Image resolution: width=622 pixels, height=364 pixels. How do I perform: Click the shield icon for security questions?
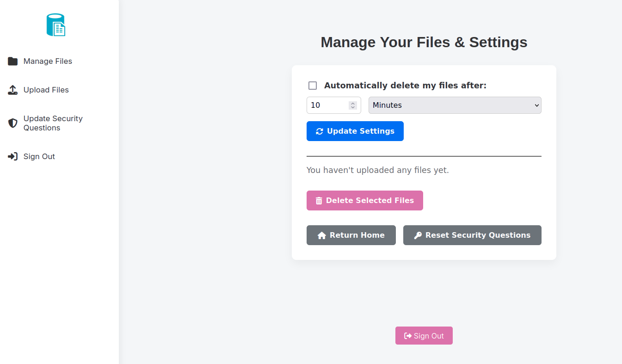click(x=12, y=123)
